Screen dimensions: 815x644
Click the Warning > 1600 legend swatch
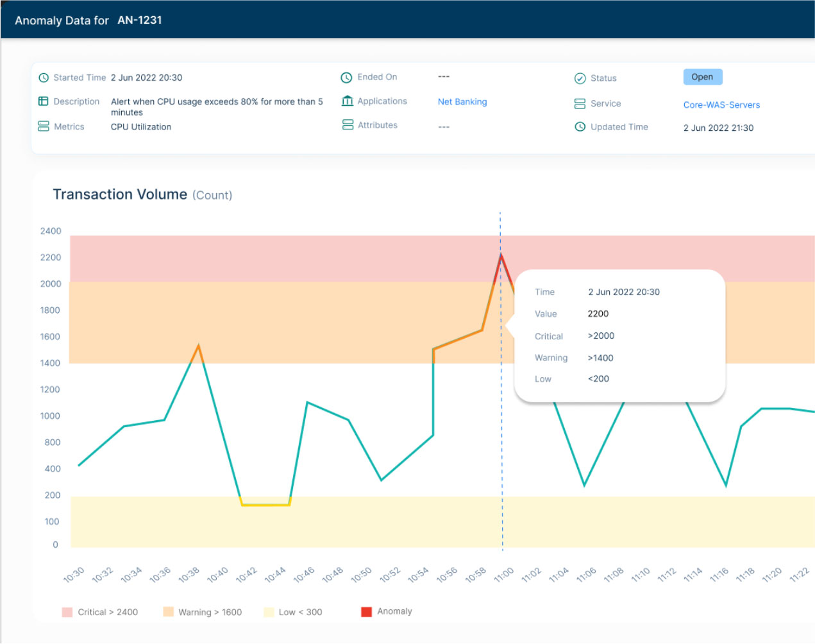pos(168,612)
